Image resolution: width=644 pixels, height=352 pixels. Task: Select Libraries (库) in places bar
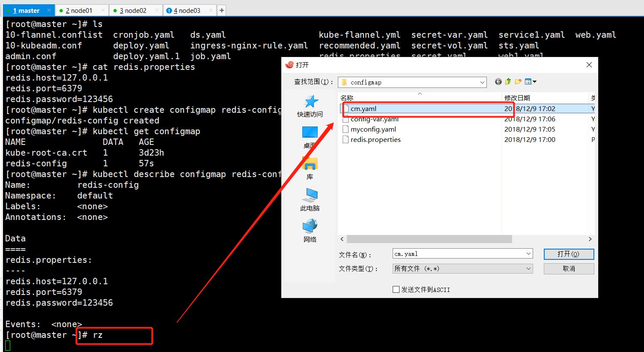[x=310, y=168]
